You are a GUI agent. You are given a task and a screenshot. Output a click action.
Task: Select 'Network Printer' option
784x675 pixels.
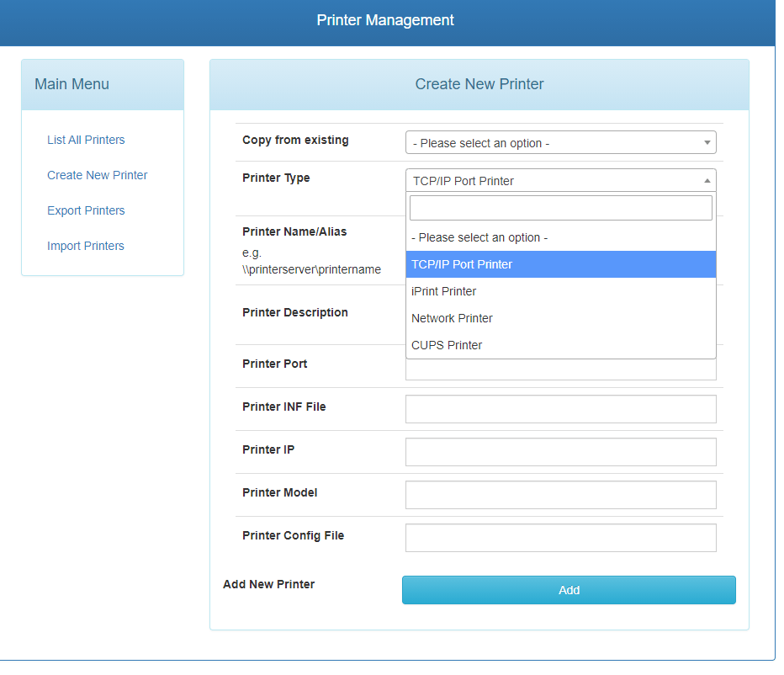click(x=561, y=318)
